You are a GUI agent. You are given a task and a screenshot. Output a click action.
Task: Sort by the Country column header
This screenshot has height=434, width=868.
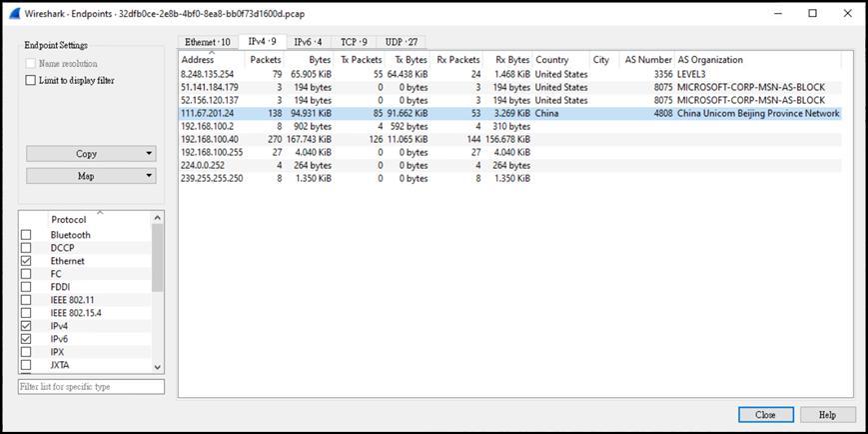click(561, 59)
